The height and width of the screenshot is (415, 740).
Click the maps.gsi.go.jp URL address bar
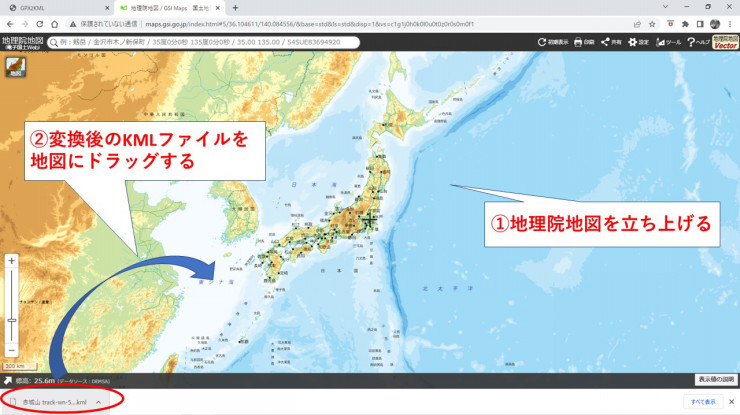[x=309, y=24]
